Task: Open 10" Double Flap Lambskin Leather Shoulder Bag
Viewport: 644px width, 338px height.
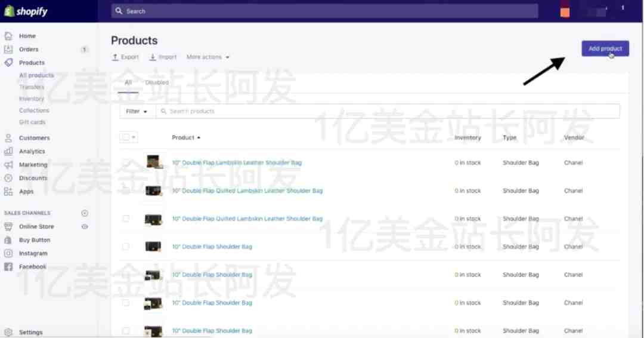Action: coord(237,163)
